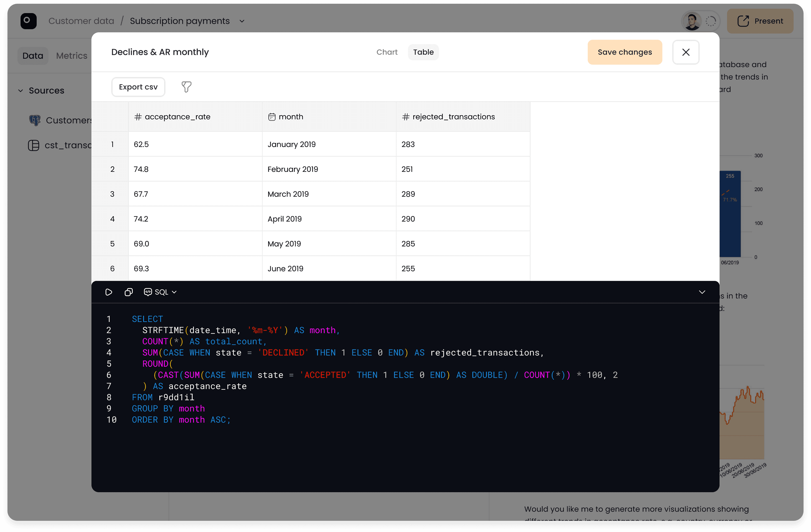Open the table filter funnel icon

click(186, 87)
